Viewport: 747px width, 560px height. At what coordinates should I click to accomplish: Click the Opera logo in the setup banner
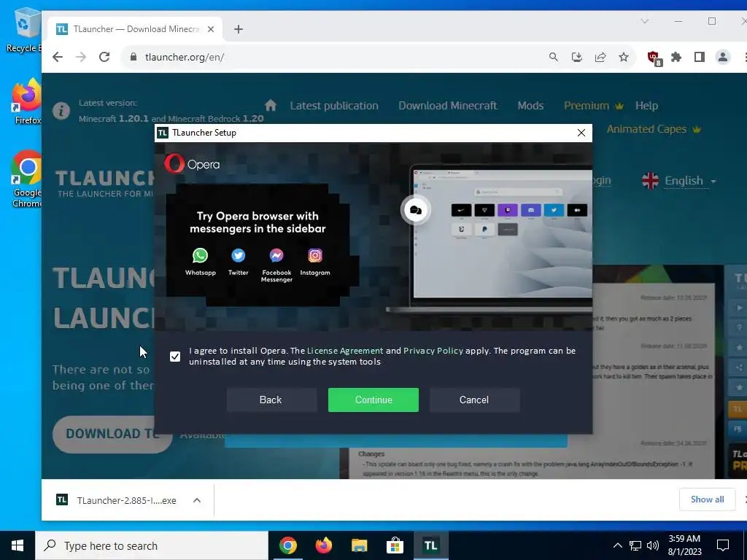[x=193, y=164]
